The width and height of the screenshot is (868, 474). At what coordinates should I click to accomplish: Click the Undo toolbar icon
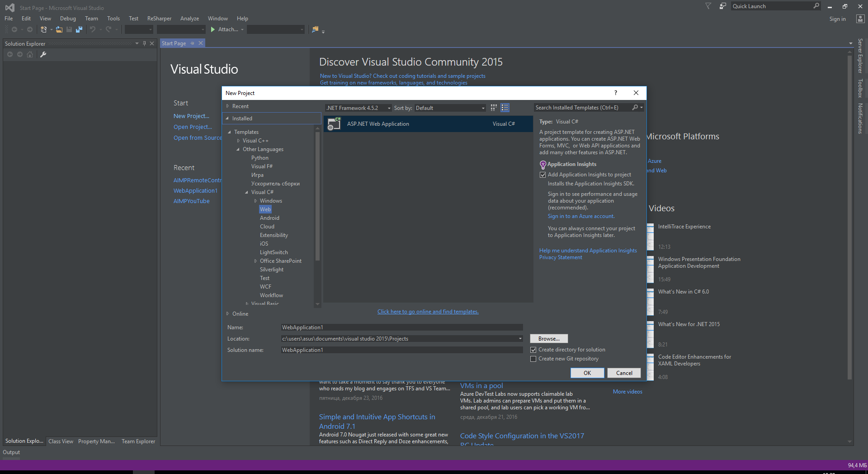point(93,29)
